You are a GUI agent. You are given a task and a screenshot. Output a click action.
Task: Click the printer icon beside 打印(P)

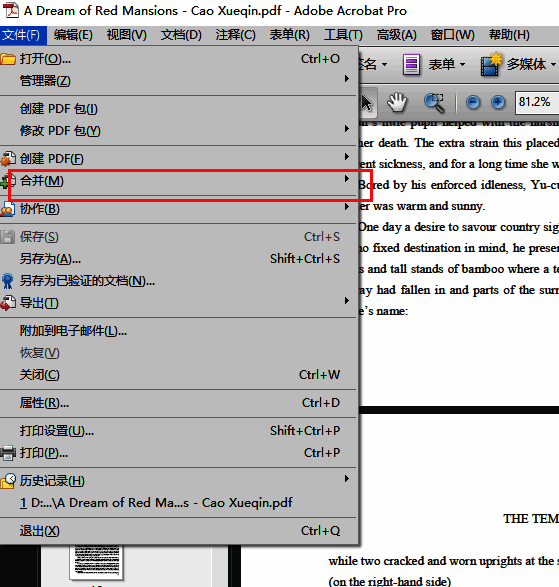coord(8,453)
